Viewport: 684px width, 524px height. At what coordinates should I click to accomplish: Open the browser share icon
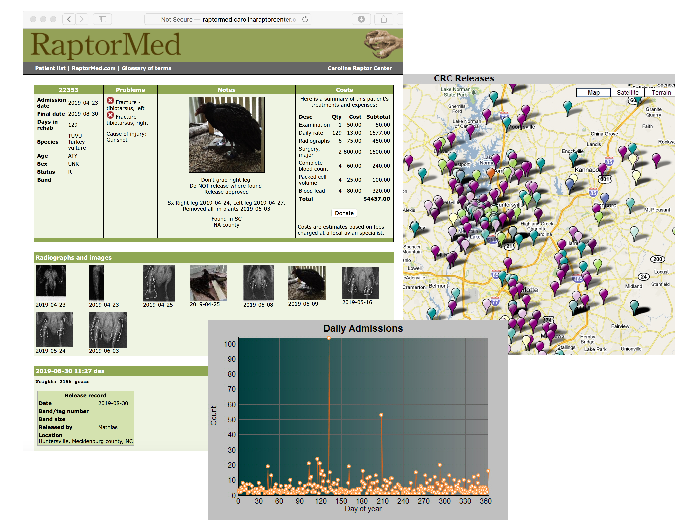point(384,19)
